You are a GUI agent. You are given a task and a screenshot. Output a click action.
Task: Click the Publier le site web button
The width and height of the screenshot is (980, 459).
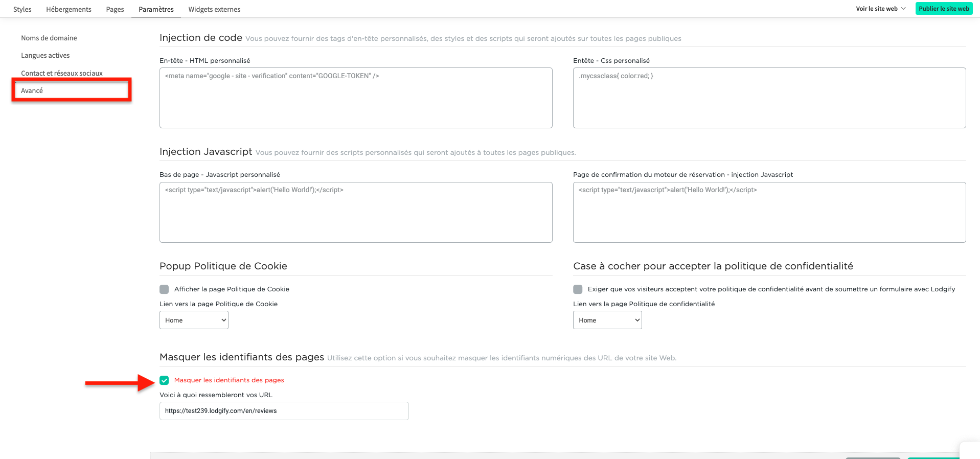click(x=944, y=8)
